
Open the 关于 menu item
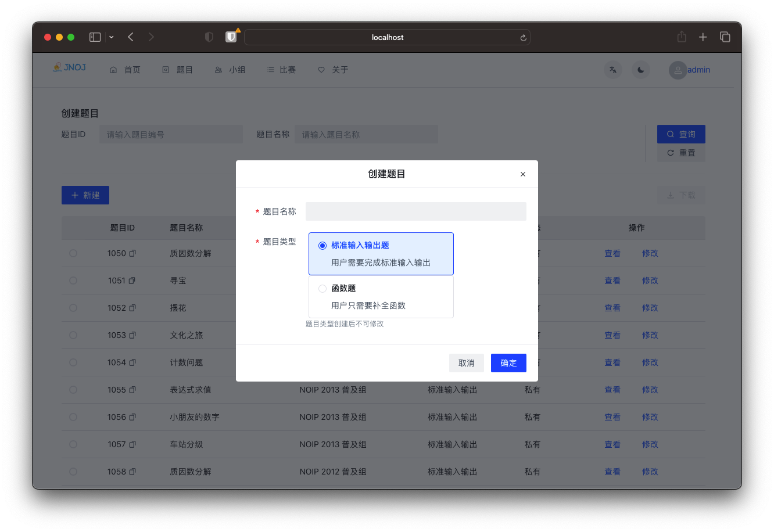[x=333, y=70]
